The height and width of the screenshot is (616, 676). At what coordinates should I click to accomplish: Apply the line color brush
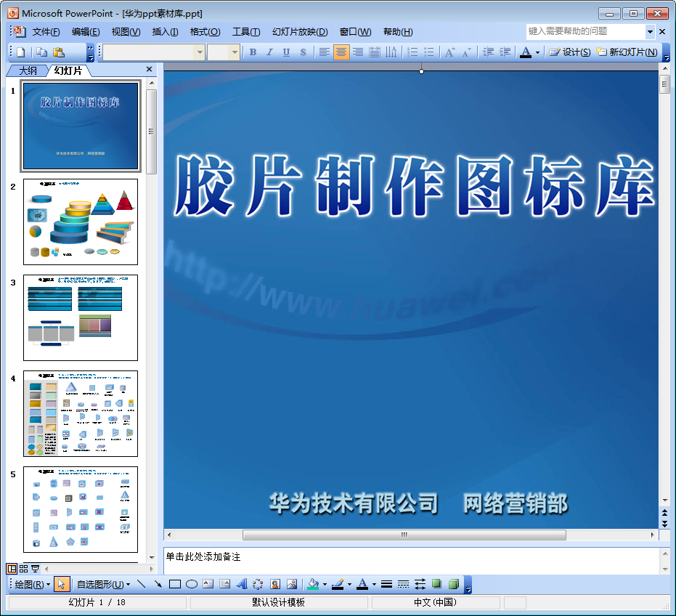338,584
